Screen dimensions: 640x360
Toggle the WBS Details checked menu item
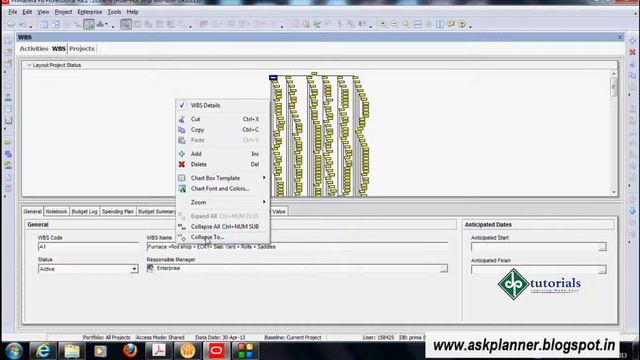(x=223, y=105)
